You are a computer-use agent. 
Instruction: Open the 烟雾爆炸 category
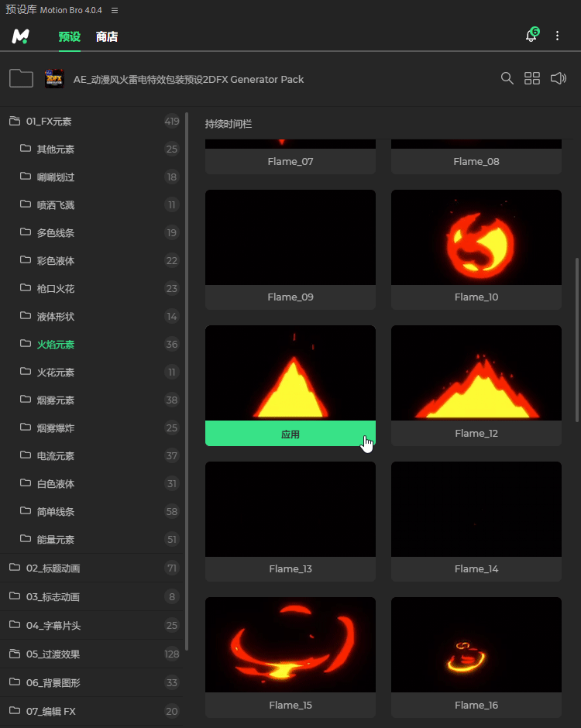coord(93,428)
